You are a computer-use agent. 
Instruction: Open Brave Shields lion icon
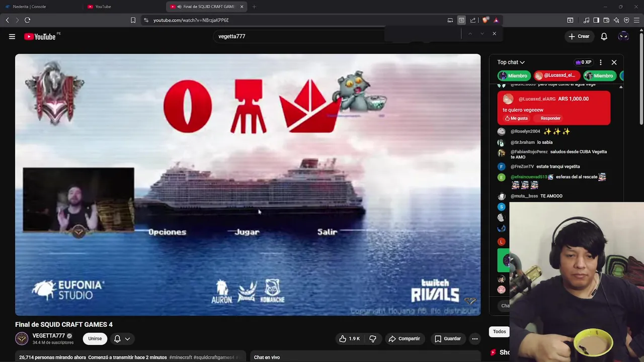(485, 20)
